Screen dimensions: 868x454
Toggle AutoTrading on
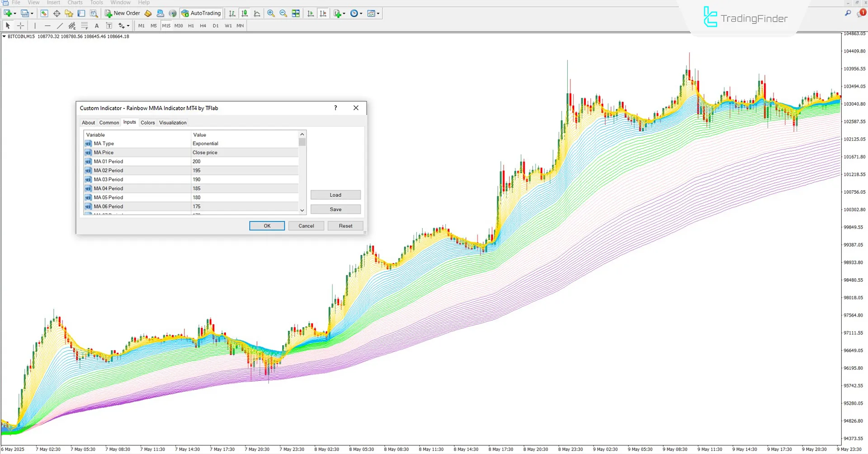[x=201, y=13]
